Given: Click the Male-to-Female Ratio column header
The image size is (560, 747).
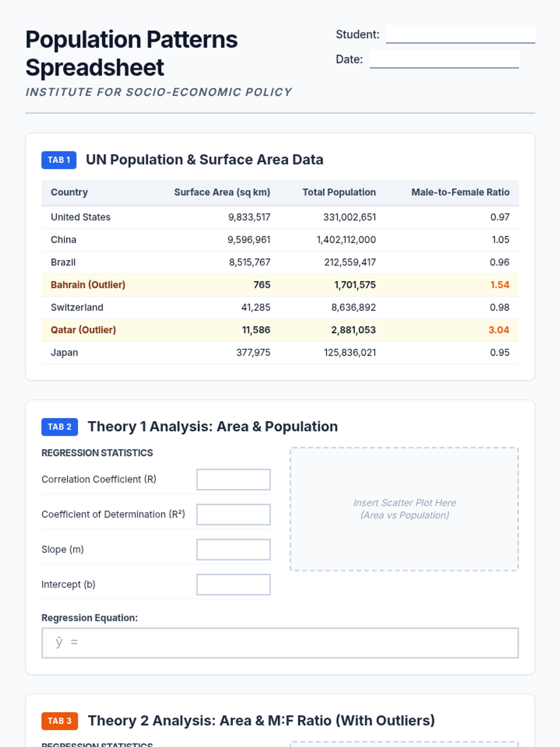Looking at the screenshot, I should coord(460,192).
